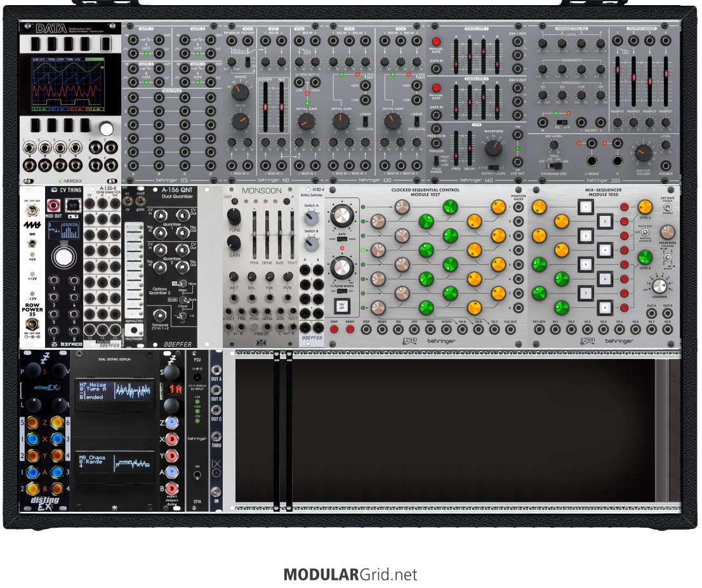Click the Z jack on the disting mk4
This screenshot has height=588, width=702.
(172, 423)
